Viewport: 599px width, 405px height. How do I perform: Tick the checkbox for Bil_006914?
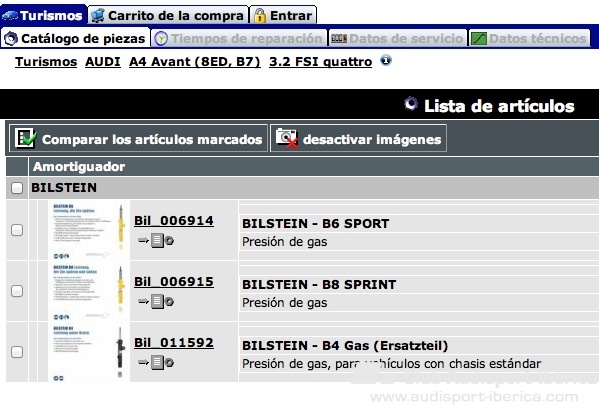pos(17,230)
